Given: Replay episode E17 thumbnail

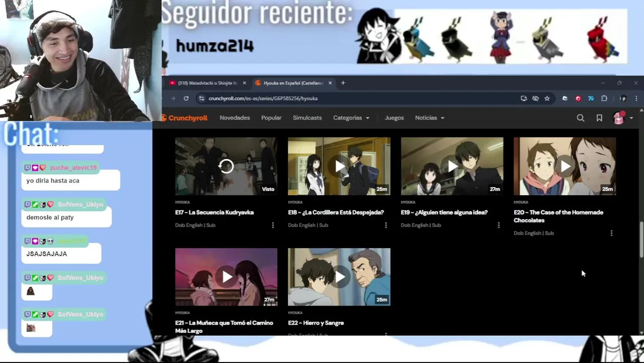Looking at the screenshot, I should tap(226, 166).
